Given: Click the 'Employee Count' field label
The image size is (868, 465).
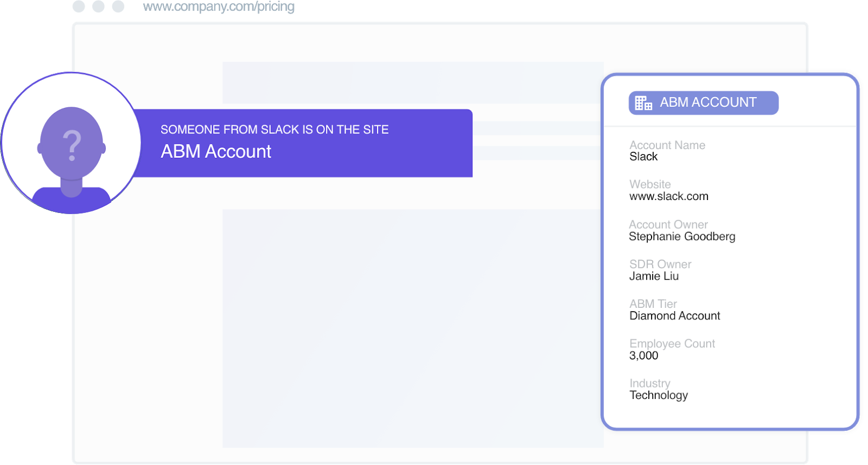Looking at the screenshot, I should 672,344.
